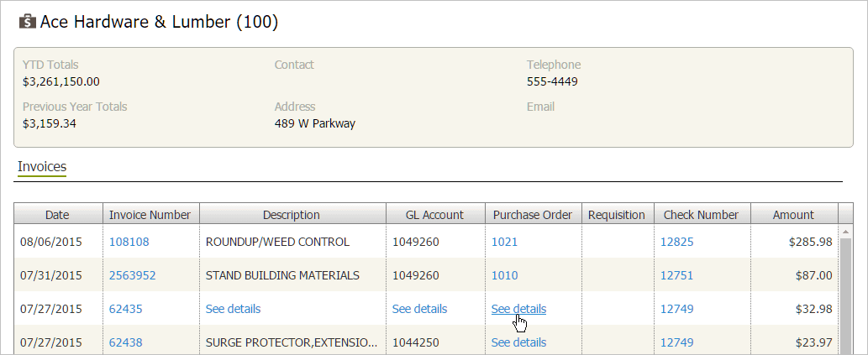Viewport: 868px width, 355px height.
Task: Click the vendor briefcase icon beside Ace Hardware
Action: coord(27,22)
